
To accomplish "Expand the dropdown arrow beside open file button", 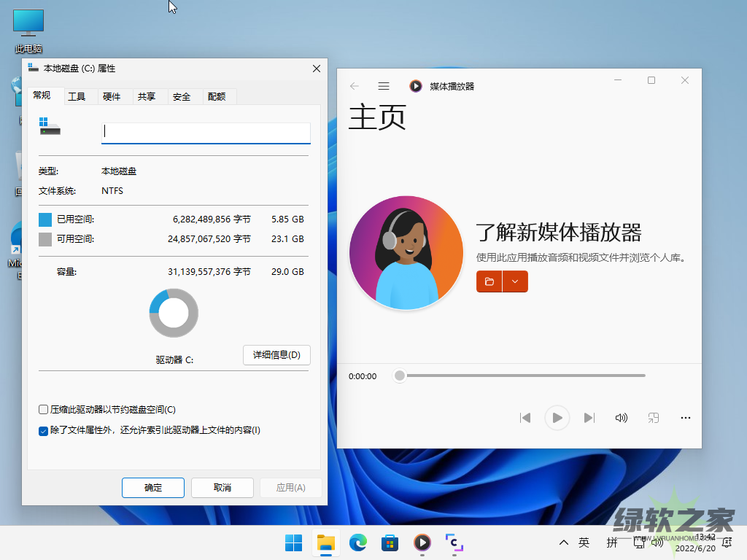I will pos(515,281).
